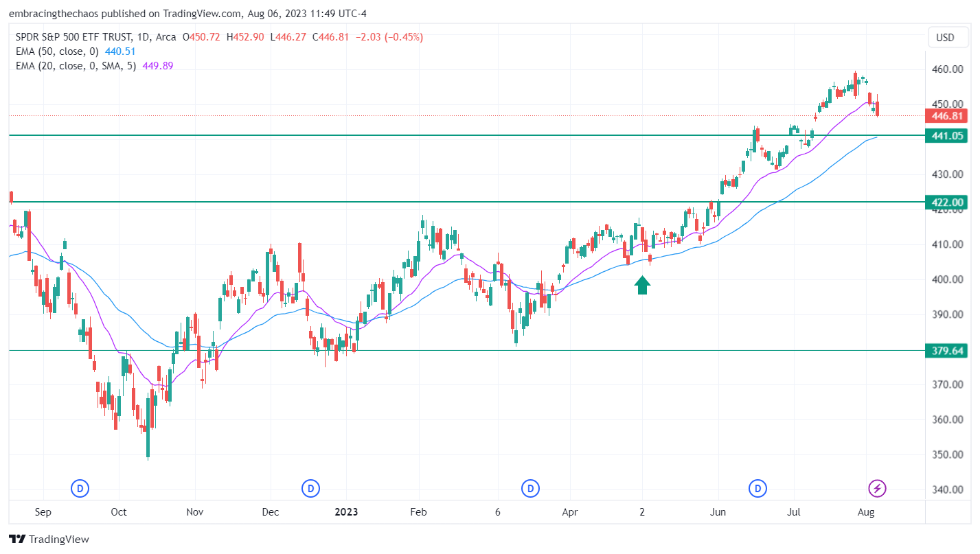Click the red 446.81 last price label
The height and width of the screenshot is (554, 980).
pos(946,116)
